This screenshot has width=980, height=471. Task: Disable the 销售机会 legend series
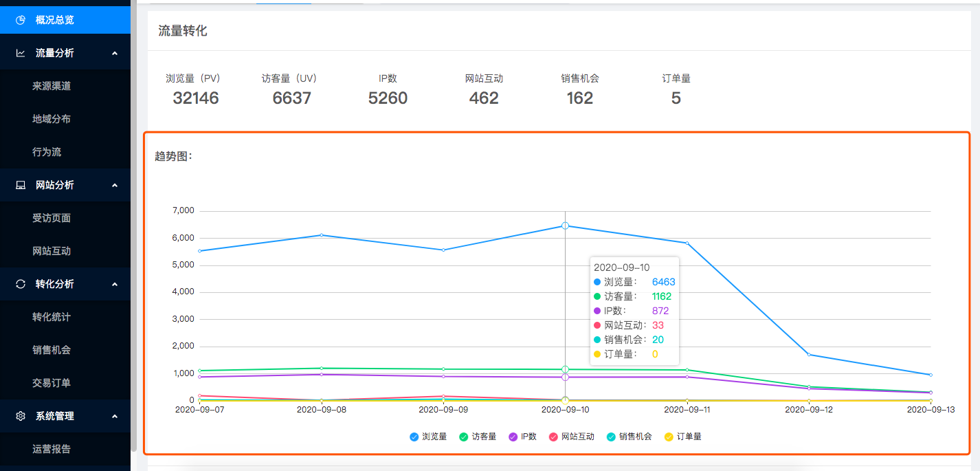pos(611,437)
